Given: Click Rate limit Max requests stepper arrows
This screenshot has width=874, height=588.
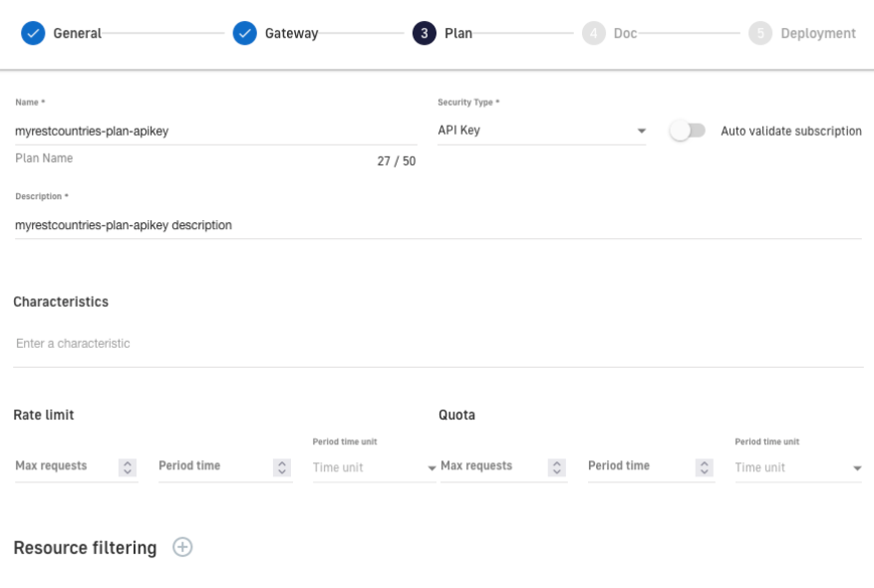Looking at the screenshot, I should pos(127,466).
